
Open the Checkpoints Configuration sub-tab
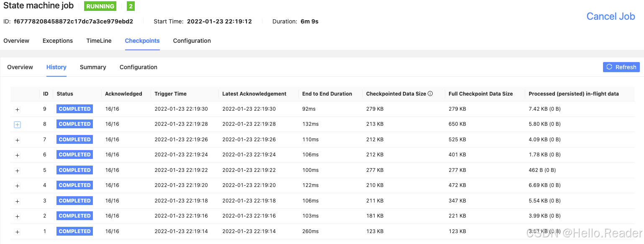pos(138,67)
